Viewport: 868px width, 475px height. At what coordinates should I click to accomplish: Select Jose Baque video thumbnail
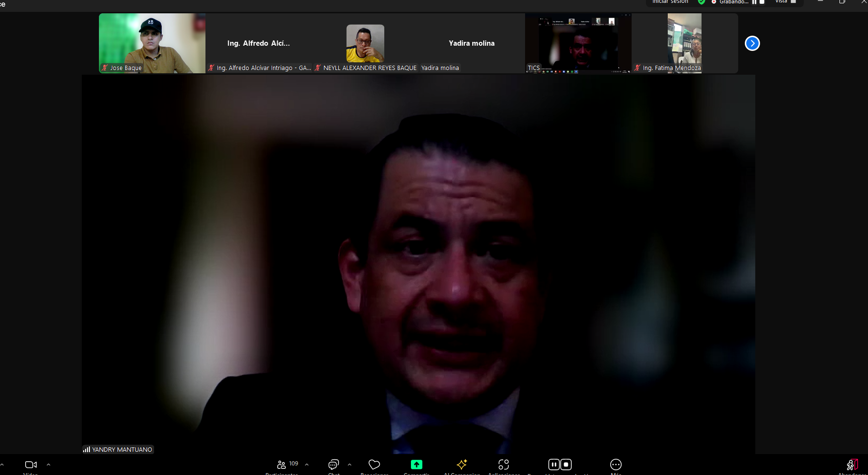click(x=152, y=43)
